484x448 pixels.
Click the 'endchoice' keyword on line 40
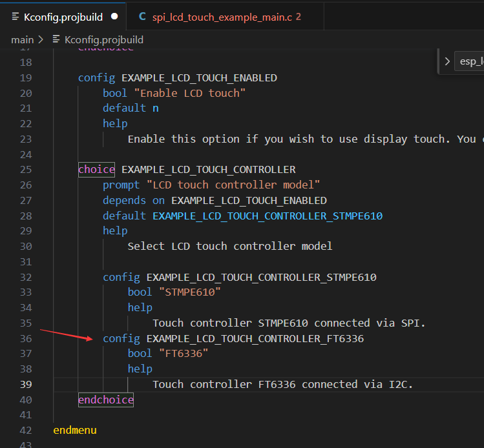(106, 400)
